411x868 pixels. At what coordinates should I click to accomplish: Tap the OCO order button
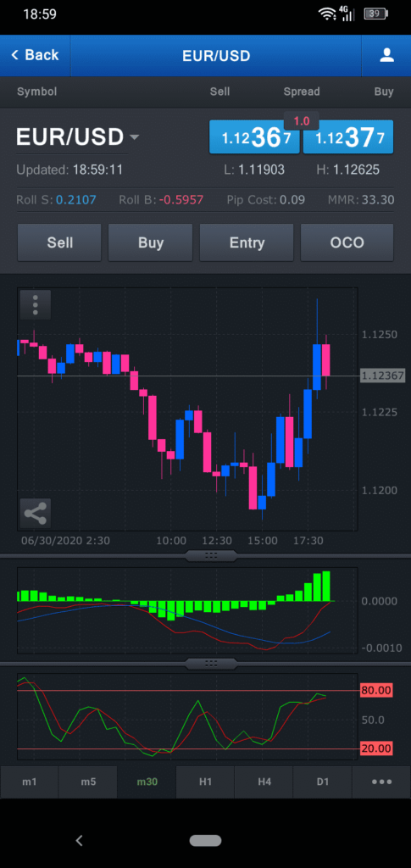pos(347,242)
